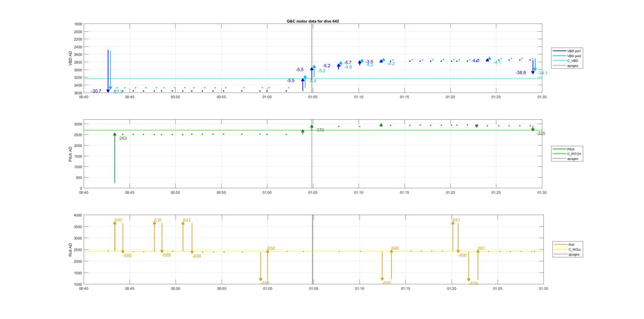Screen dimensions: 644x319
Task: Click the roll up arrow labeled 661
Action: pyautogui.click(x=478, y=265)
